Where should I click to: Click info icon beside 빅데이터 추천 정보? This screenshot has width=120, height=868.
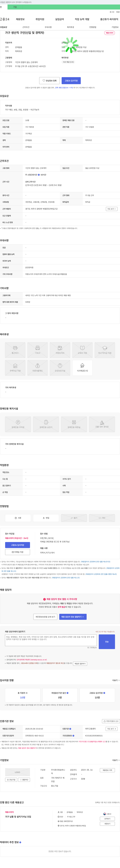[x=20, y=842]
